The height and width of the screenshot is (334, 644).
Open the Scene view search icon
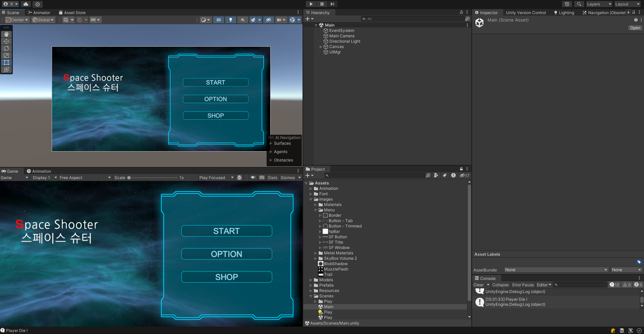click(x=579, y=4)
